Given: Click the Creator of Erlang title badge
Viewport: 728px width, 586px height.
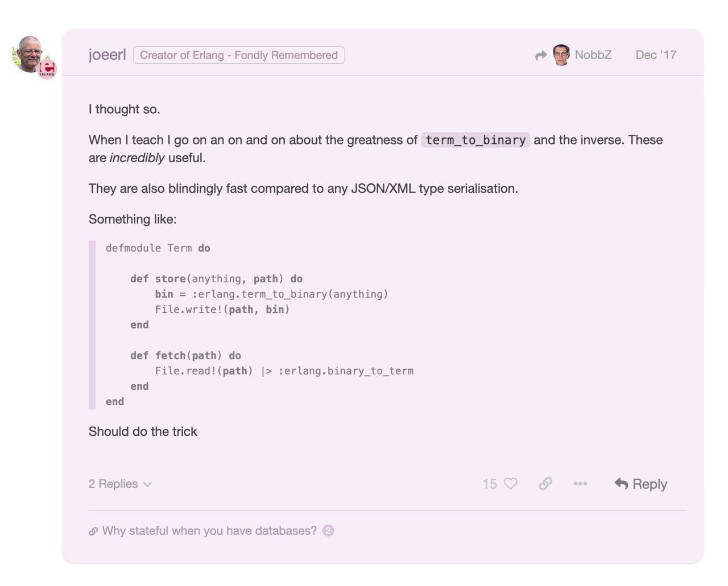Looking at the screenshot, I should [x=239, y=55].
